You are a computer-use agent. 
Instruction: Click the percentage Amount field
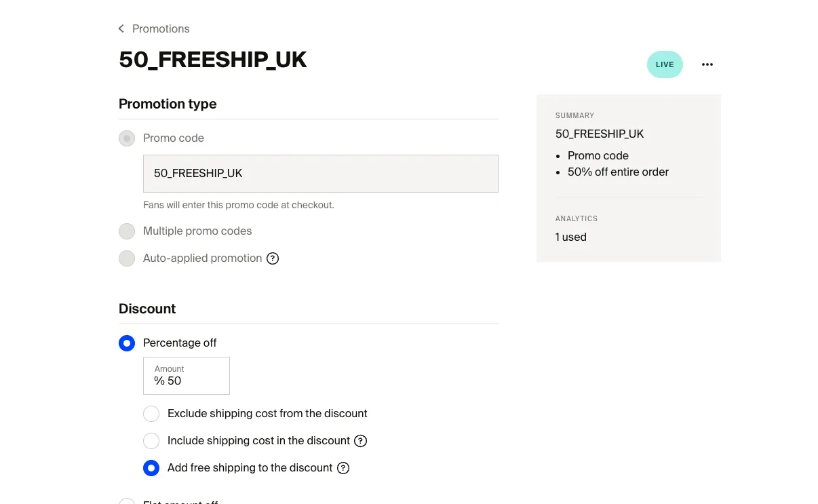186,376
